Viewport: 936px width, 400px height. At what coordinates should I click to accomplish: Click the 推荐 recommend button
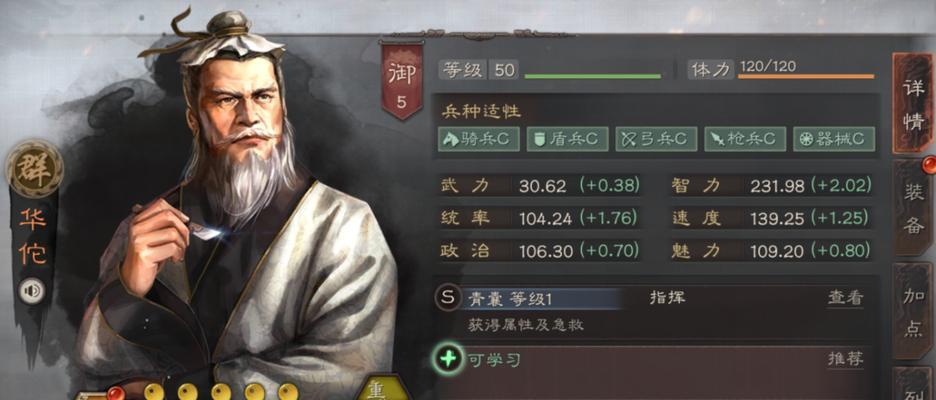click(845, 359)
